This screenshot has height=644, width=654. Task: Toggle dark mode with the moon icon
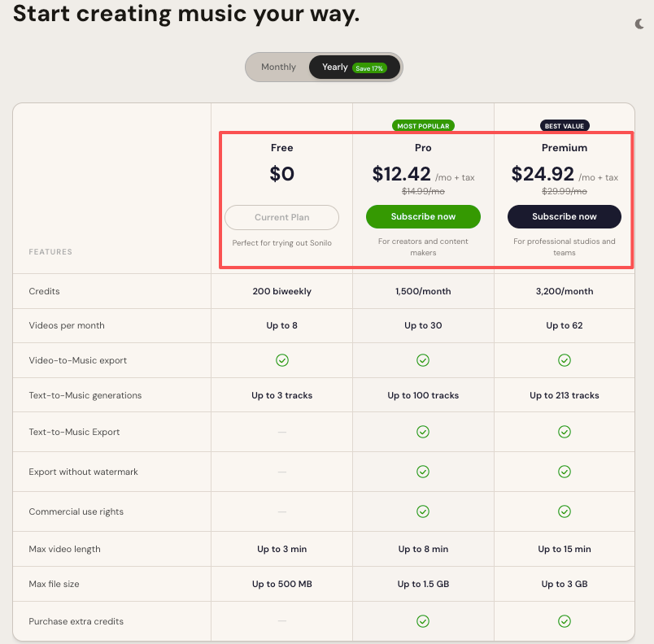click(639, 25)
